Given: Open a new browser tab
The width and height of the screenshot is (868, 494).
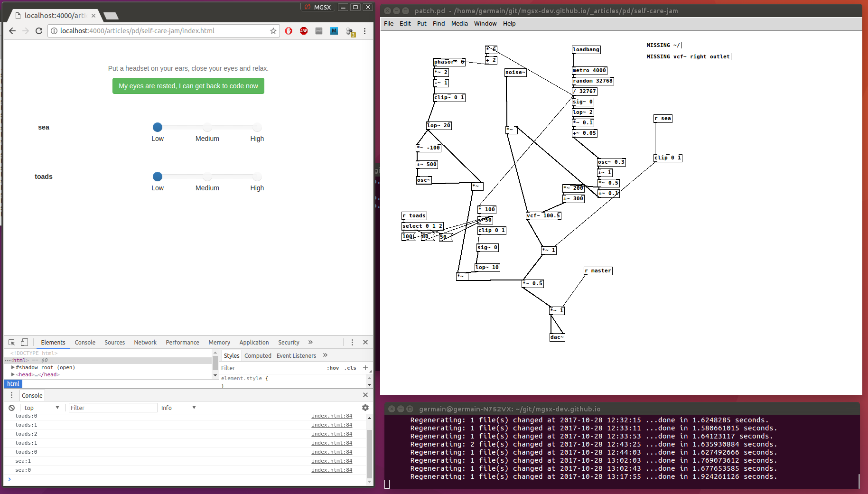Looking at the screenshot, I should [x=111, y=16].
